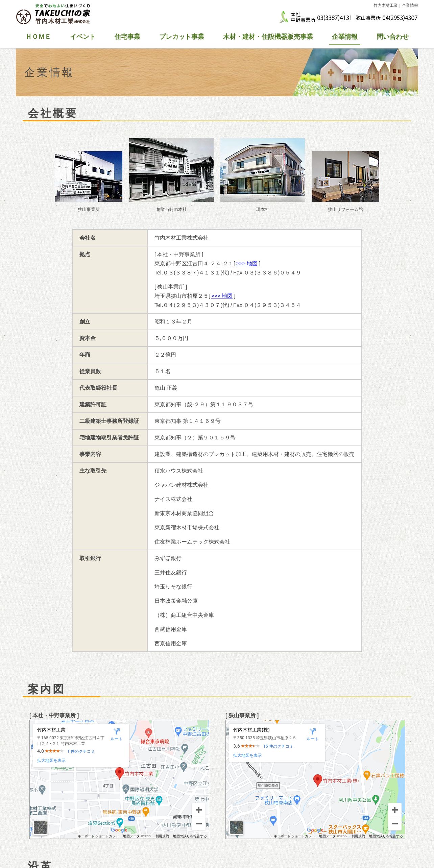Image resolution: width=434 pixels, height=868 pixels.
Task: Open 1 件のクチコミ reviews link
Action: point(81,751)
